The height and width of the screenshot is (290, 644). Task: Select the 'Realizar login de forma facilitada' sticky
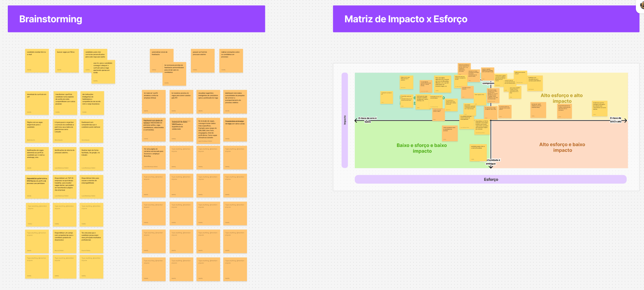coord(91,159)
